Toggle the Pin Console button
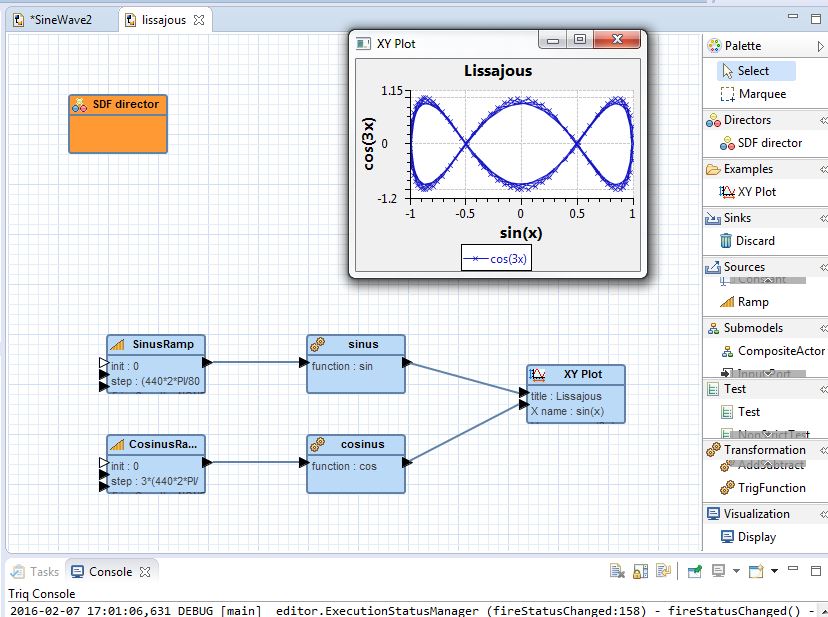 click(x=694, y=571)
